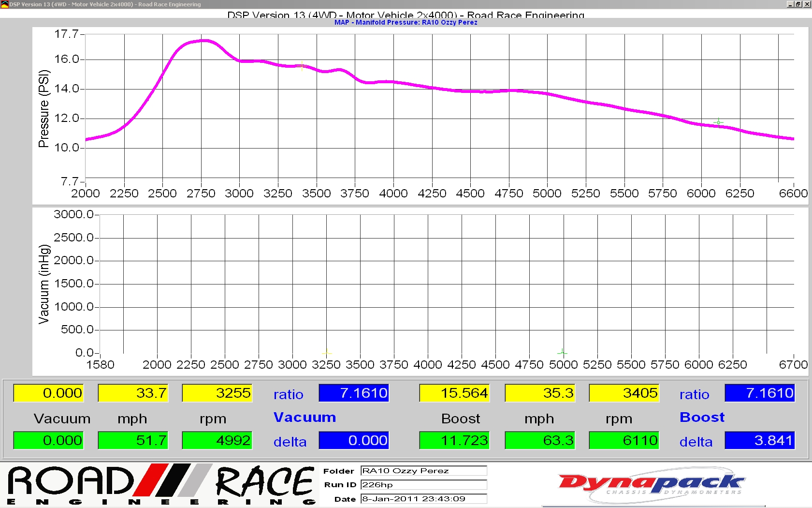Click the green mph box showing 51.7

(x=133, y=440)
